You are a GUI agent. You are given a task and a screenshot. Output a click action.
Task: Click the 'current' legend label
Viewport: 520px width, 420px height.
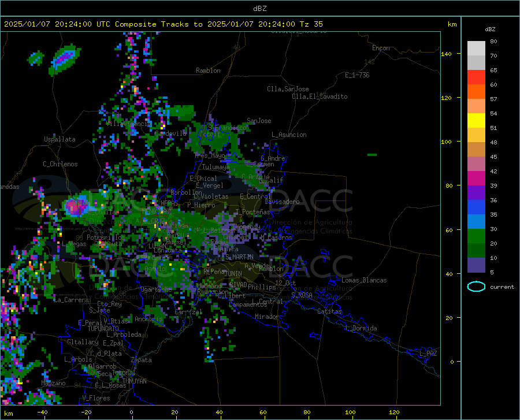(x=502, y=287)
